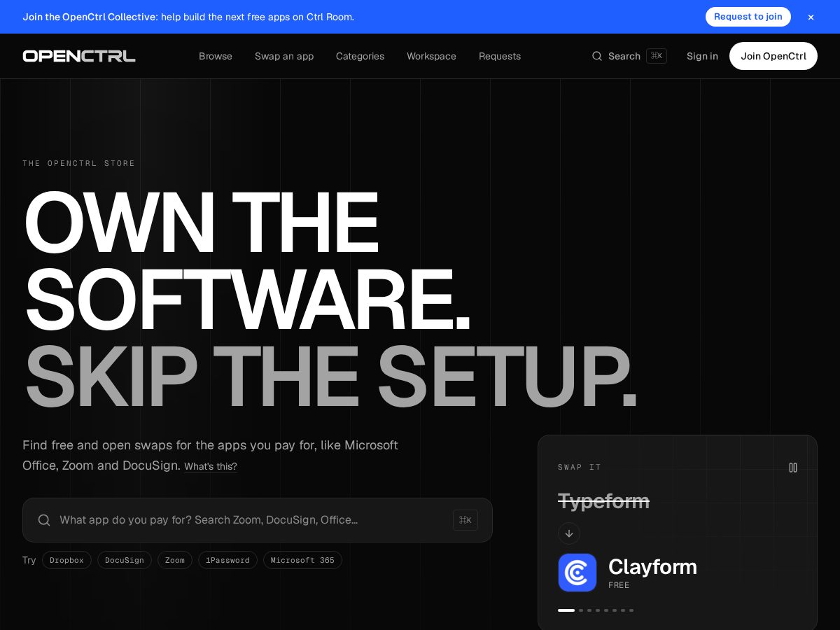Open the What's this? link
840x630 pixels.
coord(211,466)
